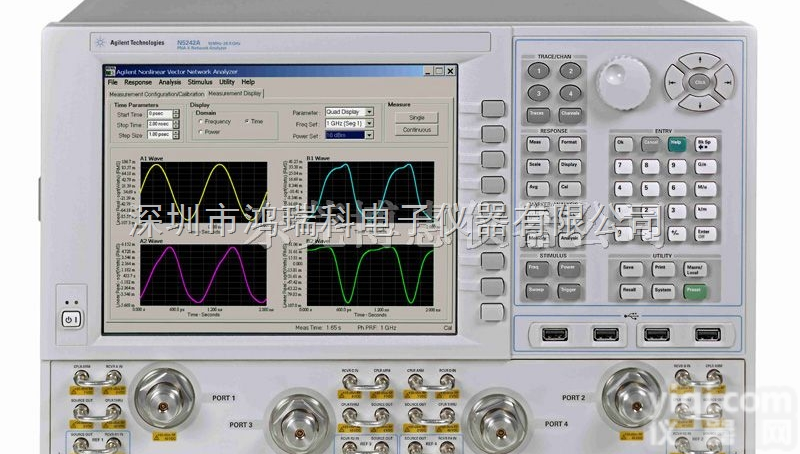Click the green Preset key
The image size is (800, 454).
click(x=695, y=292)
